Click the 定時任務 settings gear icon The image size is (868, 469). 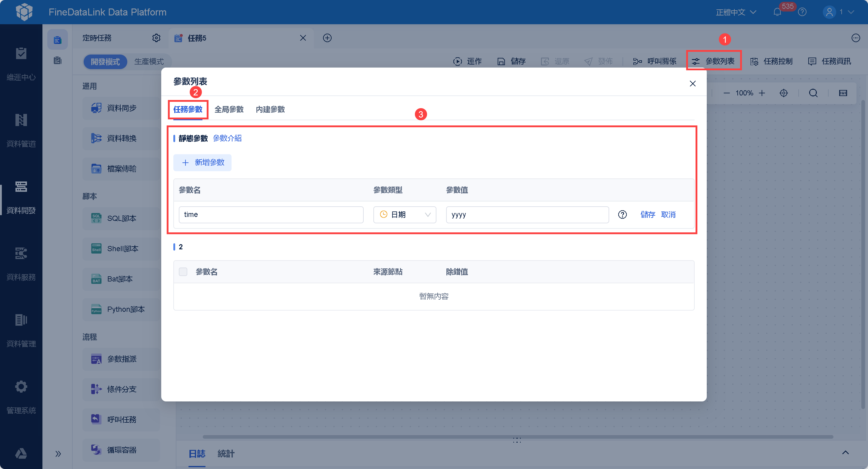156,38
